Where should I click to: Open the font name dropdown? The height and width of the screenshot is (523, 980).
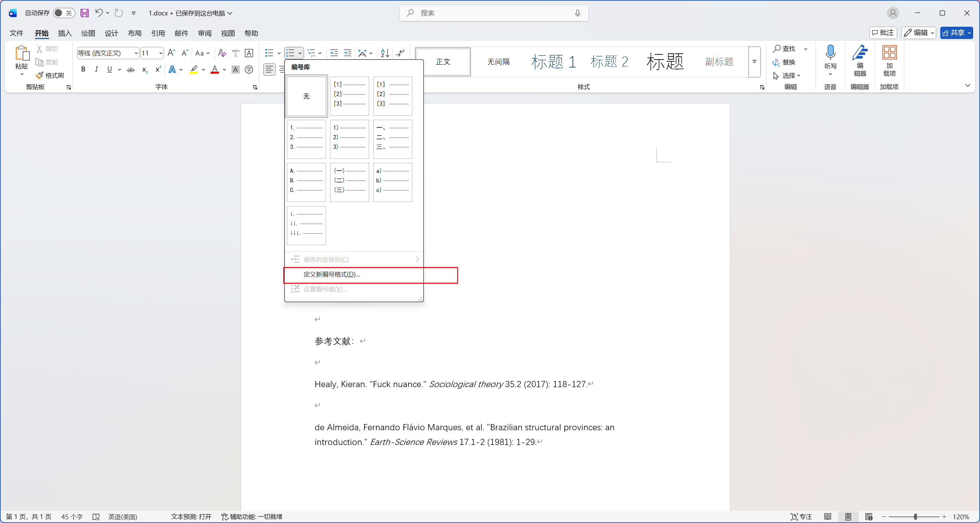coord(136,53)
